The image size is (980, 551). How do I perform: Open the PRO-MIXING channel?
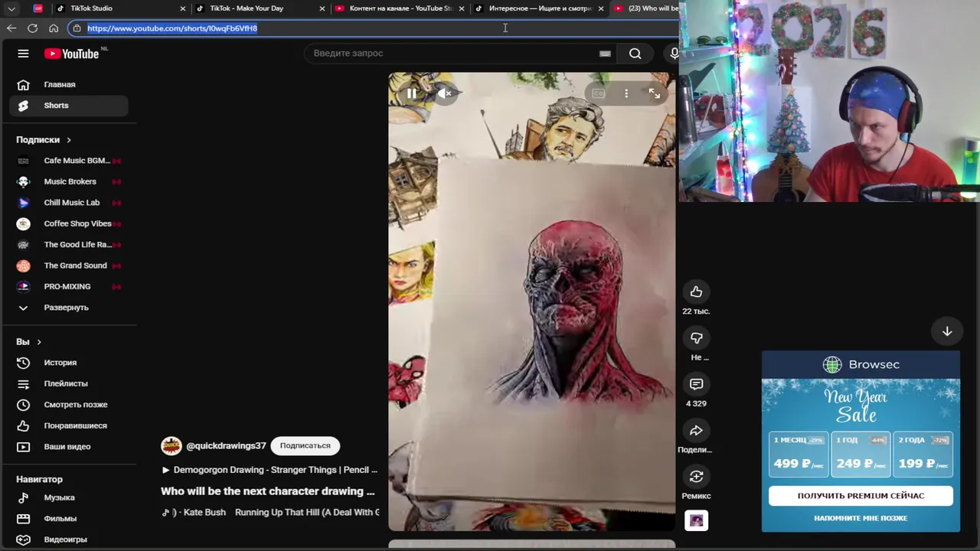pyautogui.click(x=69, y=286)
